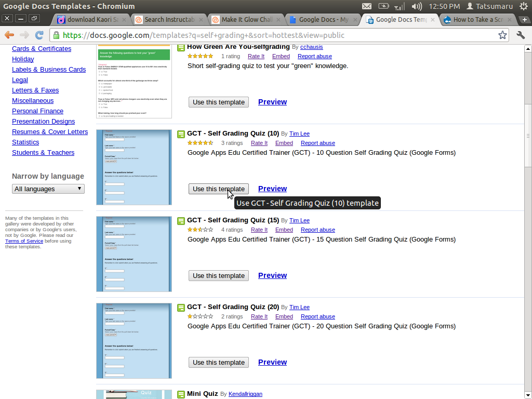Rate the GCT Self Grading Quiz (10) stars
This screenshot has height=399, width=532.
[200, 143]
